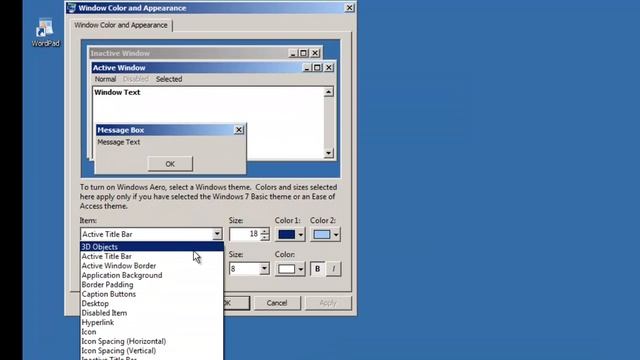Click the preview Inactive Window close icon

click(315, 53)
